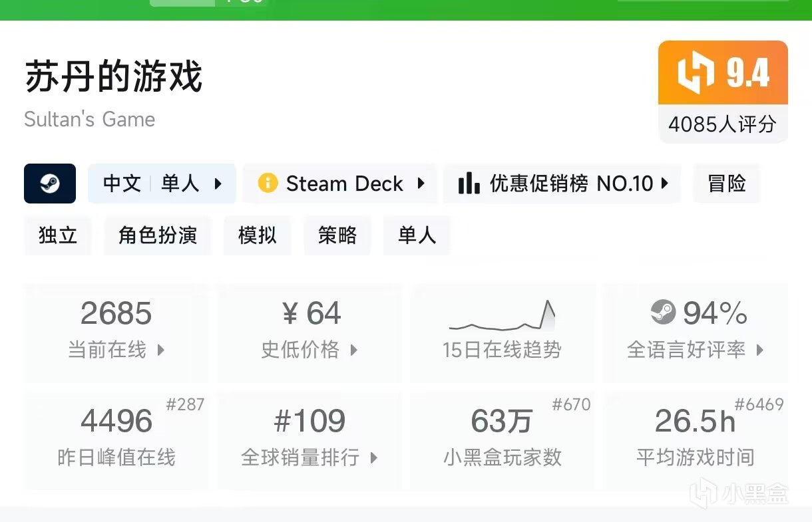Select the 模拟 genre tag
This screenshot has height=522, width=812.
click(x=258, y=235)
